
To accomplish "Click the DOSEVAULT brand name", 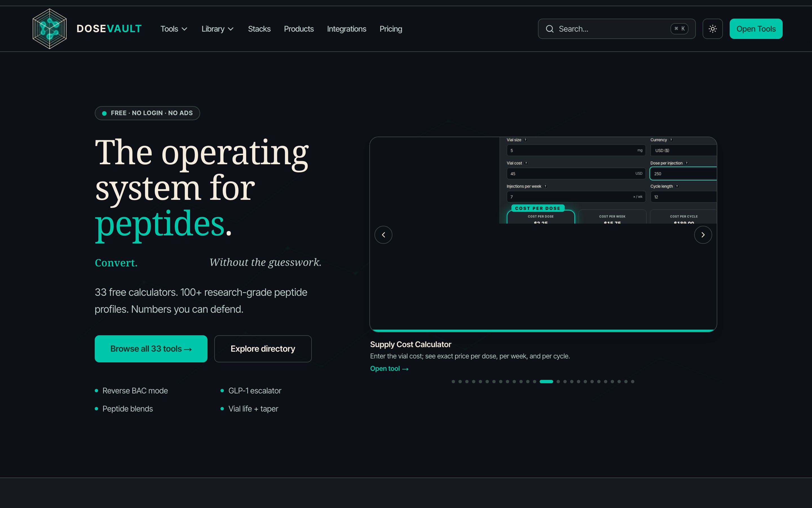I will click(109, 29).
